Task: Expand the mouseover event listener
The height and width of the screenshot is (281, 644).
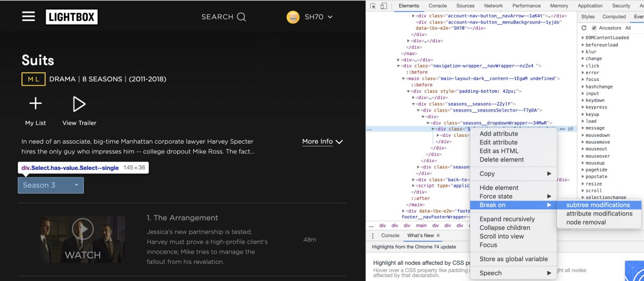Action: pos(583,157)
